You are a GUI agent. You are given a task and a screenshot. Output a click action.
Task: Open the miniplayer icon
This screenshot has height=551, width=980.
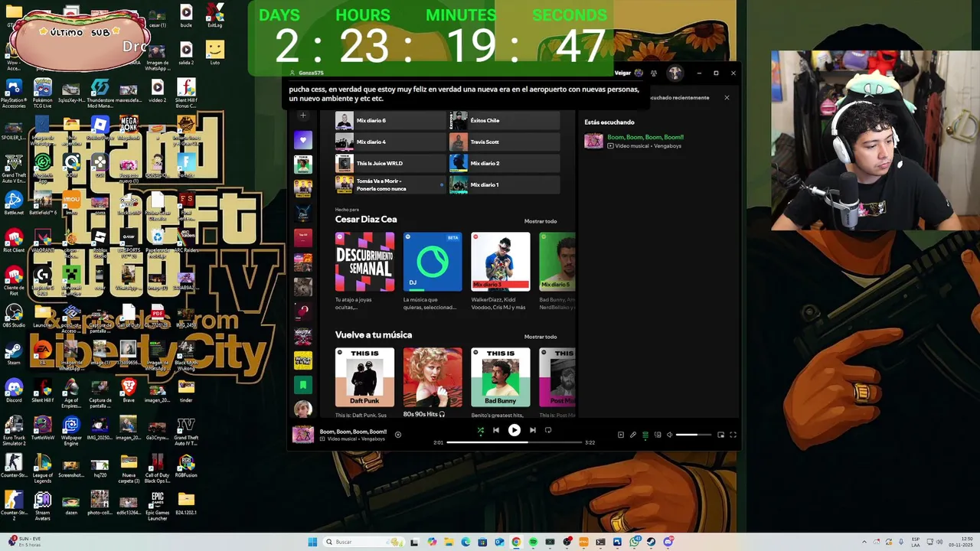click(720, 435)
